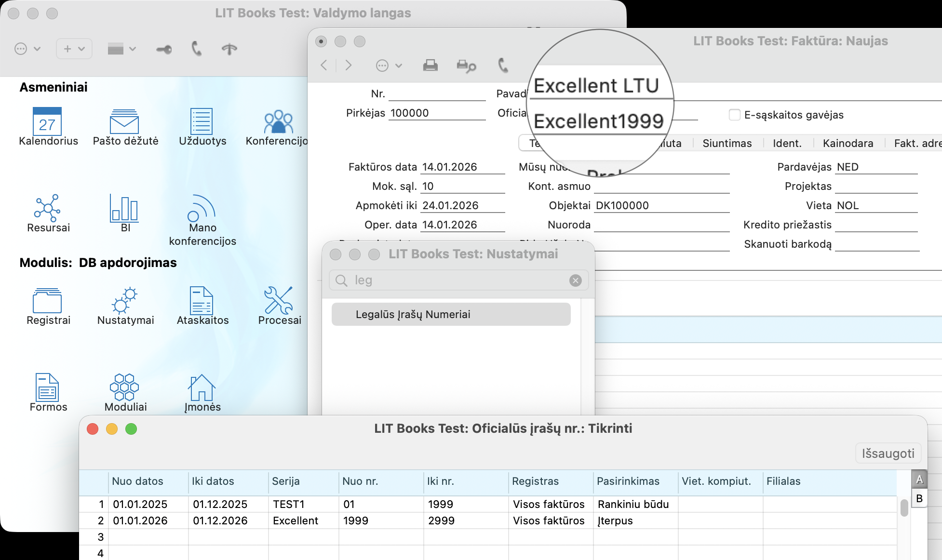The height and width of the screenshot is (560, 942).
Task: Click the Pirkėjas field containing 100000
Action: [436, 113]
